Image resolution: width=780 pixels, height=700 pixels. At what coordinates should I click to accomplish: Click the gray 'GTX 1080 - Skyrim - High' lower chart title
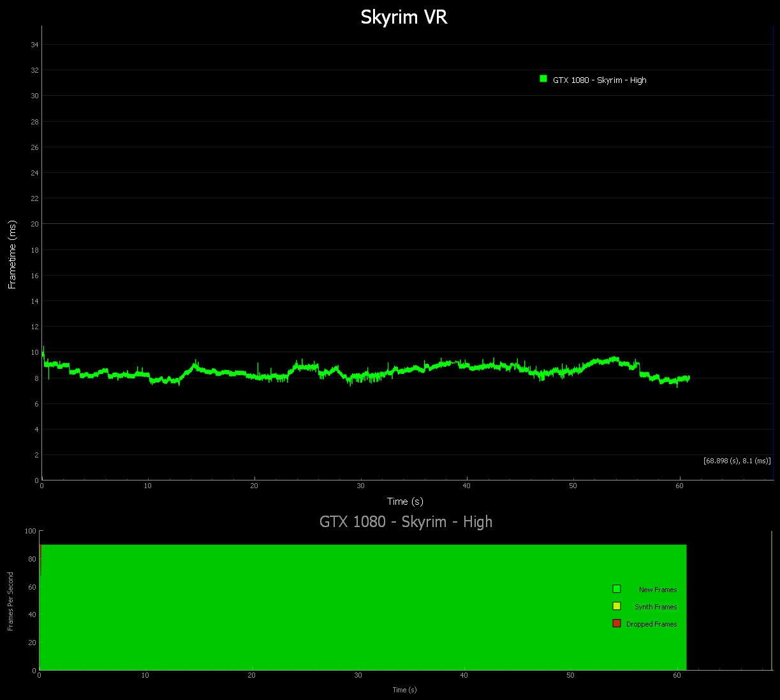tap(406, 522)
